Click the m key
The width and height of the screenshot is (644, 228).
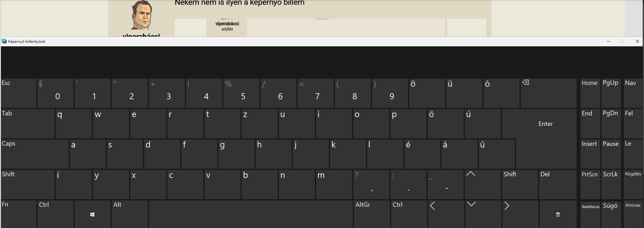(x=334, y=185)
